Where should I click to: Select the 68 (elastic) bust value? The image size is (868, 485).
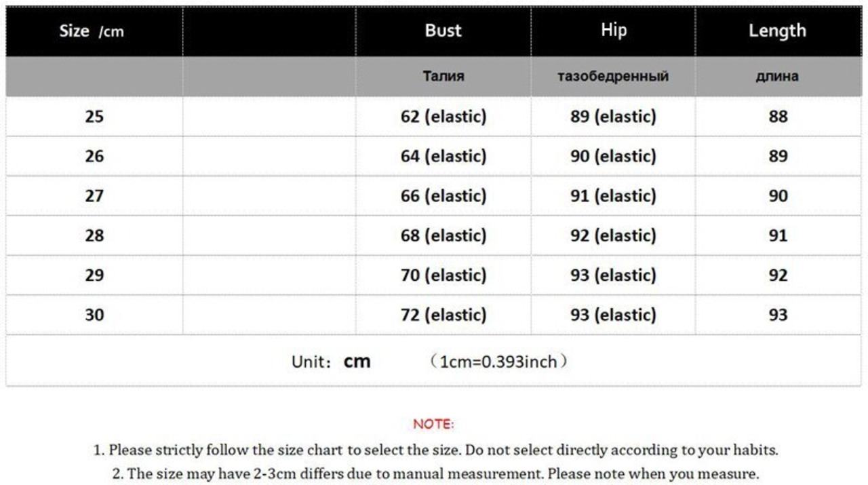point(443,235)
